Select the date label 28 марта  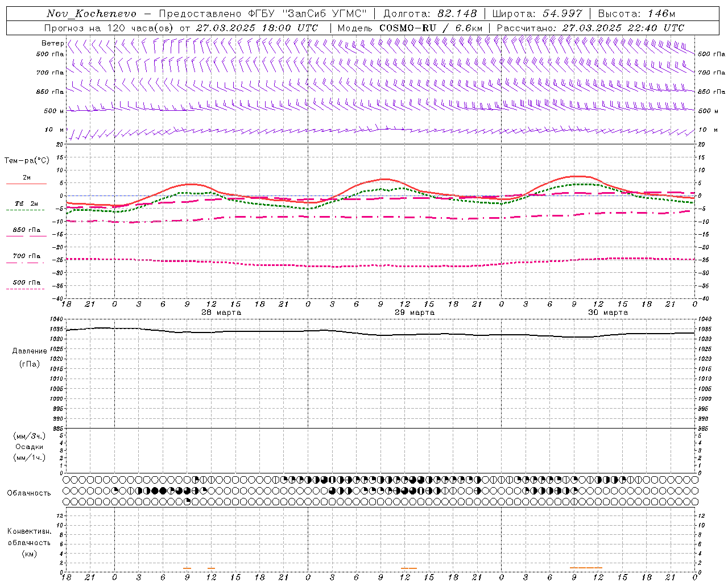pyautogui.click(x=221, y=313)
